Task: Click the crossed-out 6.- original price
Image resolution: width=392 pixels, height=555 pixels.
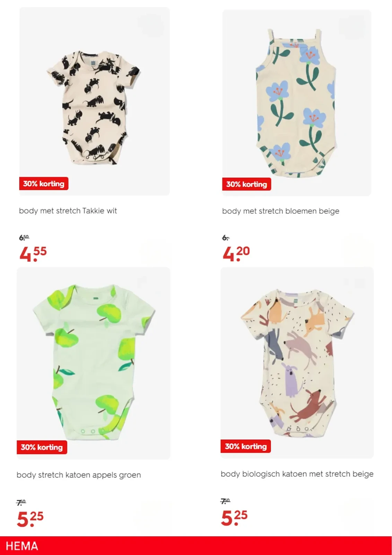Action: click(x=226, y=238)
